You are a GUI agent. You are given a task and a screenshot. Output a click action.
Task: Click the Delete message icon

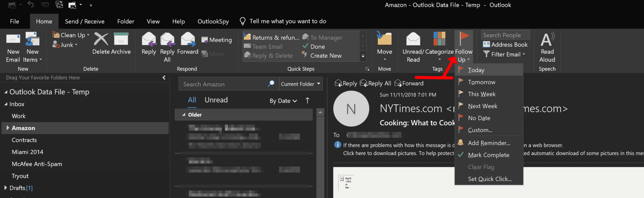pos(101,39)
